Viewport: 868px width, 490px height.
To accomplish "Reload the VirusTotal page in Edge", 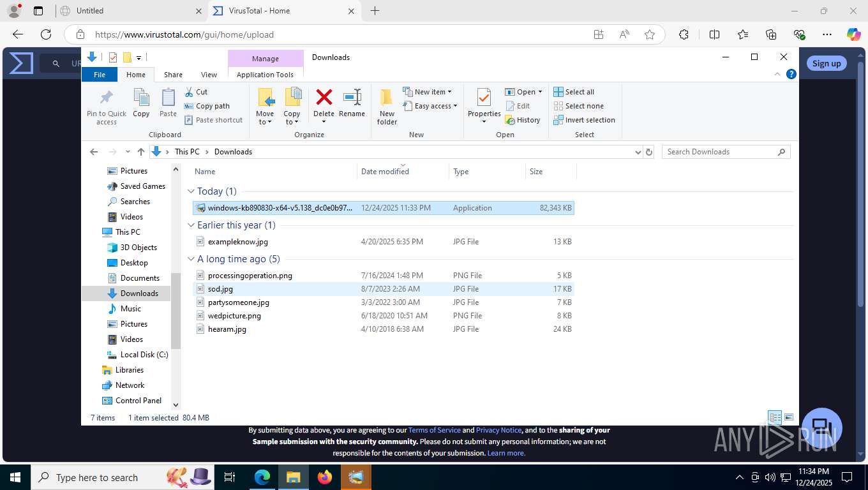I will point(46,34).
